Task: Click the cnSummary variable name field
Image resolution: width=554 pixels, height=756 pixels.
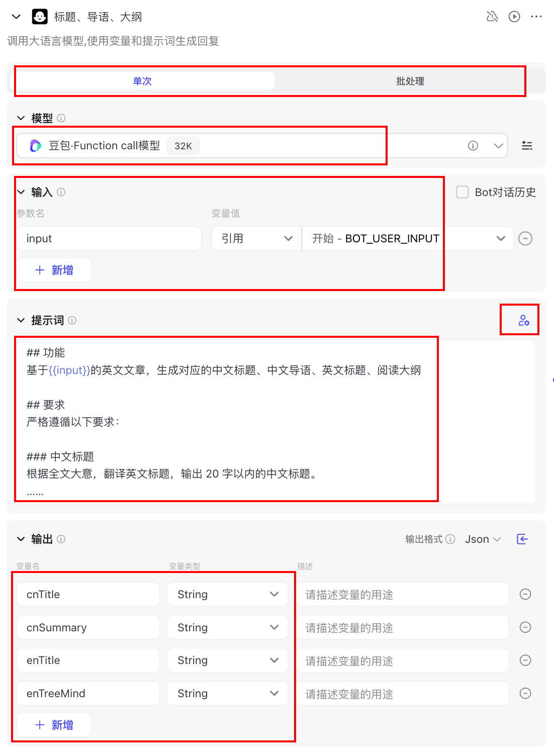Action: (x=88, y=627)
